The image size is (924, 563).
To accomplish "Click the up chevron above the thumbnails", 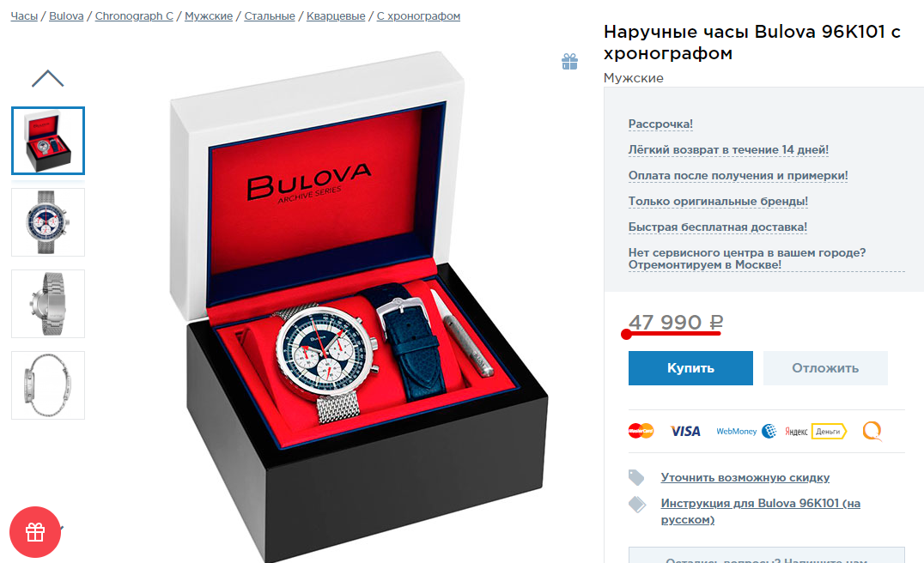I will (x=48, y=78).
